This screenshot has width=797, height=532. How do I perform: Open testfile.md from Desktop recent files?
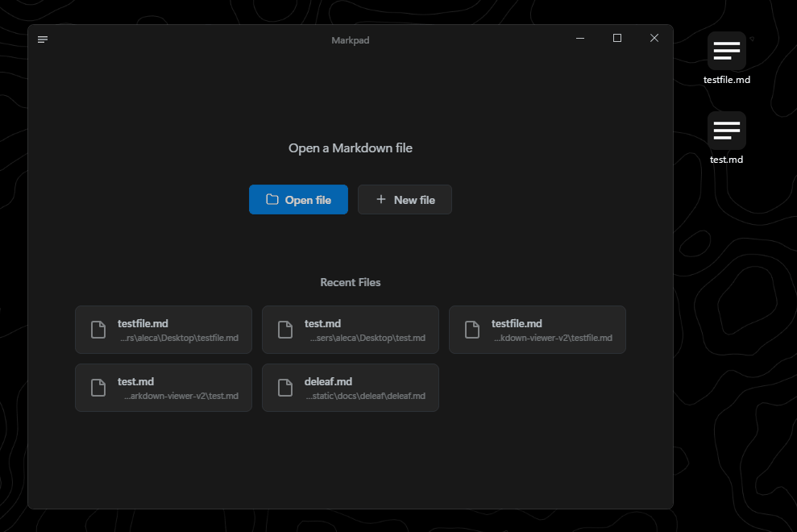(x=164, y=330)
